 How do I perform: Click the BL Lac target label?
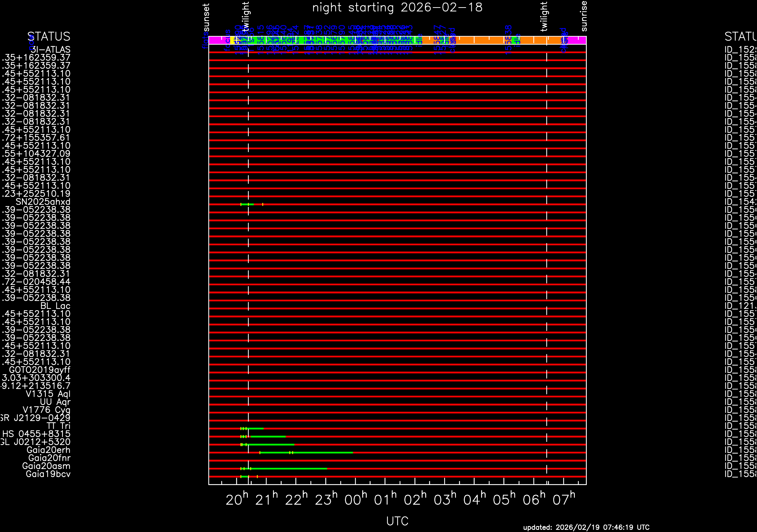(55, 306)
